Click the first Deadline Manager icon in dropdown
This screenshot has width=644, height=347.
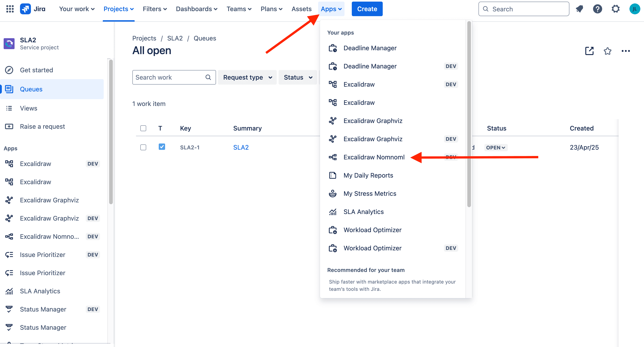pos(332,48)
